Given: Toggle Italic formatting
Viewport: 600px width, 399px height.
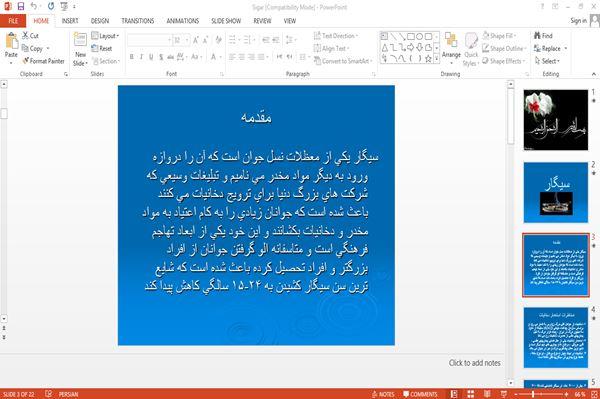Looking at the screenshot, I should tap(141, 57).
